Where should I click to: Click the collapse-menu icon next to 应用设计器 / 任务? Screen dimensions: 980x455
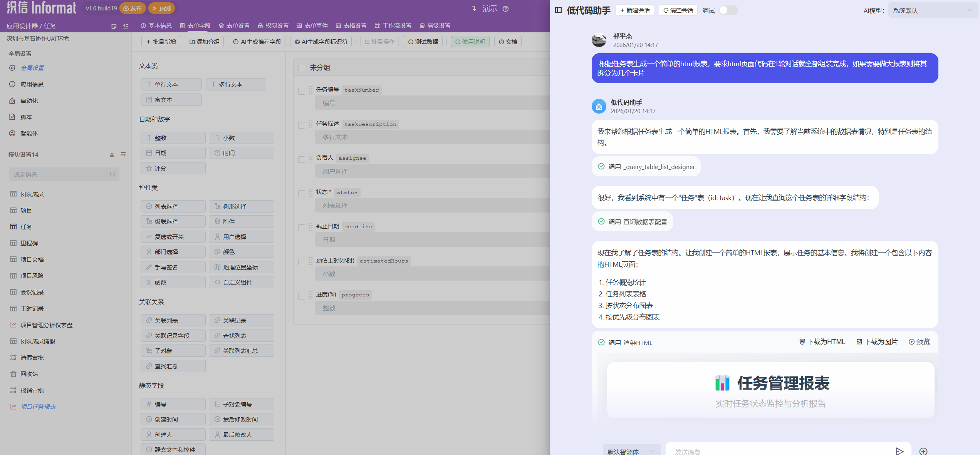click(126, 26)
